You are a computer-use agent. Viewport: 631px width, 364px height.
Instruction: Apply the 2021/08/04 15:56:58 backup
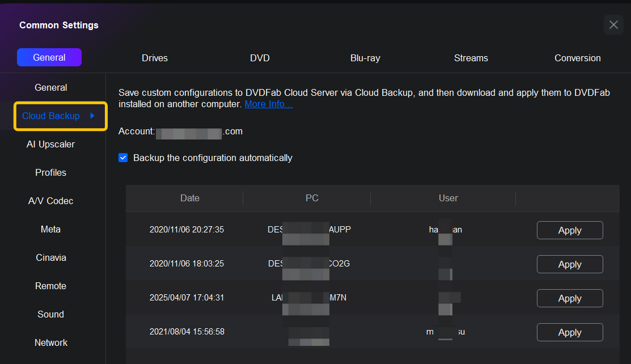click(x=569, y=332)
